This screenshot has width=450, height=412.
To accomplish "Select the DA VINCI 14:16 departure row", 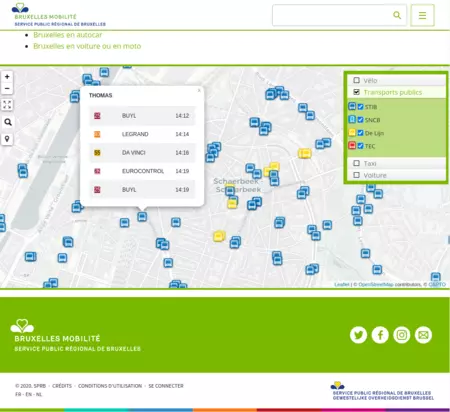I will coord(142,153).
